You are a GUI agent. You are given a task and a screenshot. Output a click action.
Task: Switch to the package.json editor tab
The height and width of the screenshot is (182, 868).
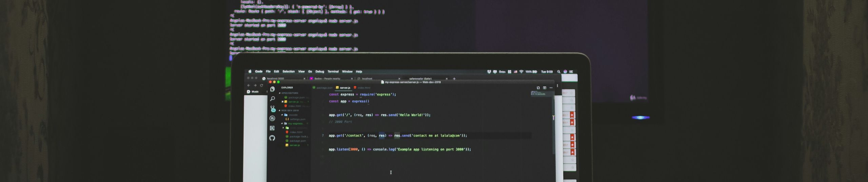tap(324, 88)
